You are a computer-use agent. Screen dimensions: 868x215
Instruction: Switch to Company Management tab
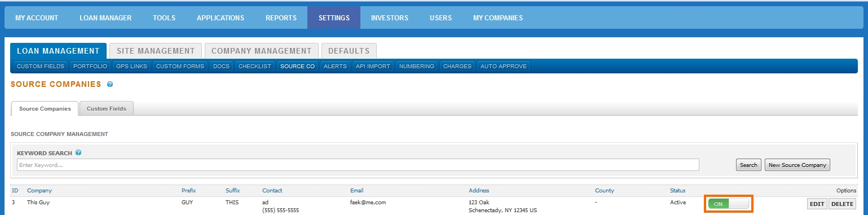261,51
